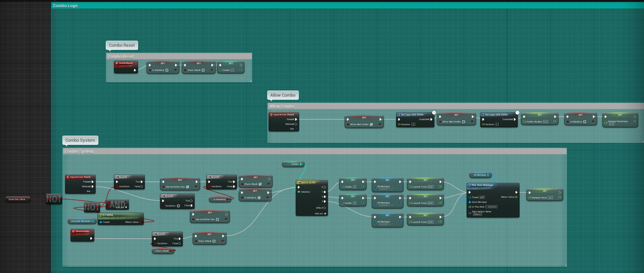Click Add pin on the AND node
Image resolution: width=644 pixels, height=273 pixels.
coord(120,207)
